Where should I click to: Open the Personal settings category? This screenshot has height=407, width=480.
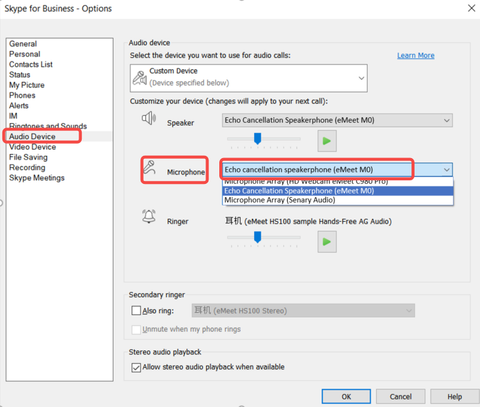coord(25,54)
